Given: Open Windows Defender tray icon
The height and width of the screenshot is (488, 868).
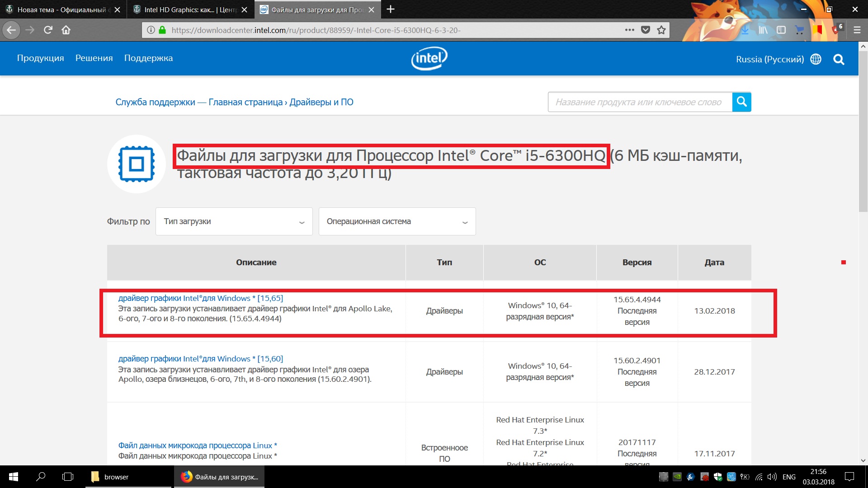Looking at the screenshot, I should pyautogui.click(x=717, y=477).
